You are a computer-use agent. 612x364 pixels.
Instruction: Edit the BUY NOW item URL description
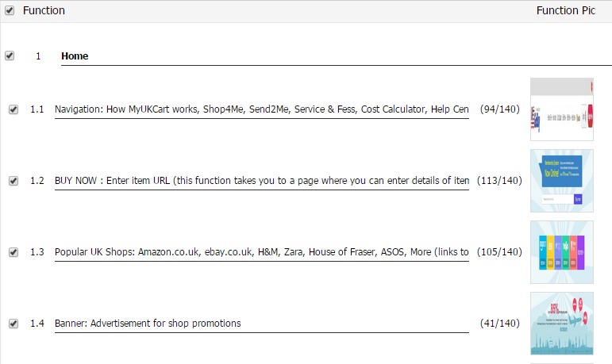(x=262, y=181)
